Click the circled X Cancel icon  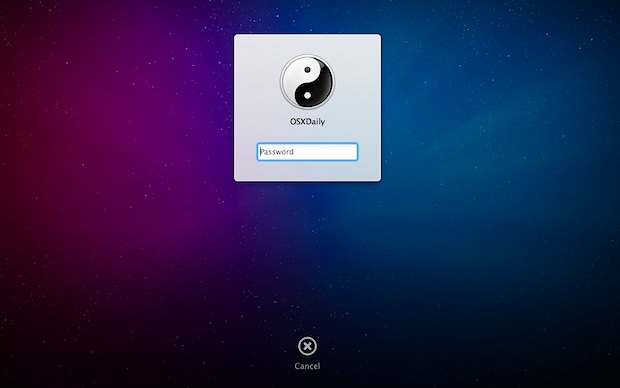click(307, 346)
